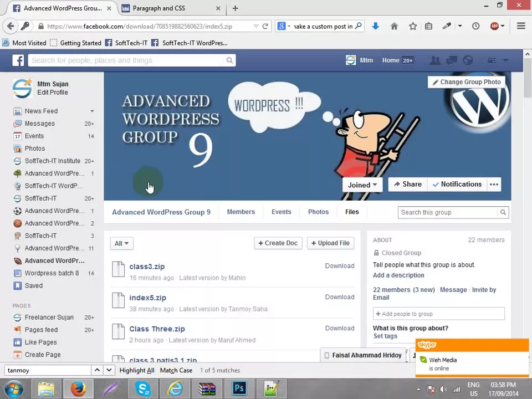This screenshot has height=399, width=532.
Task: Open the search engine selector dropdown
Action: pyautogui.click(x=289, y=26)
